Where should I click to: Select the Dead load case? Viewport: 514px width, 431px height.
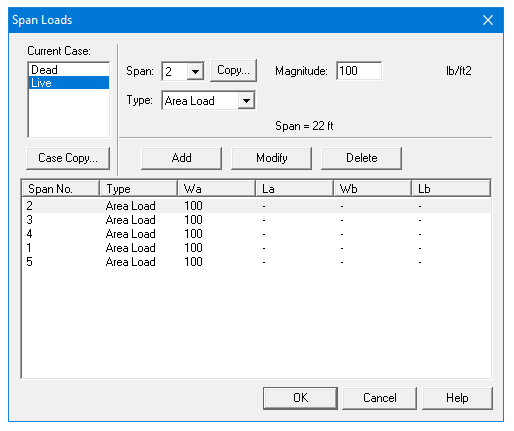(69, 70)
